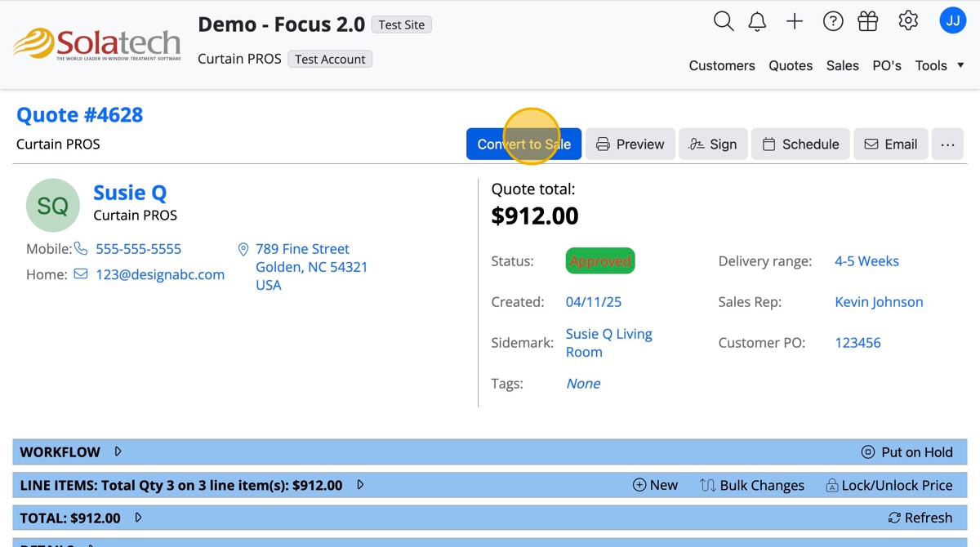Expand the TOTAL section triangle
The image size is (980, 547).
point(138,518)
